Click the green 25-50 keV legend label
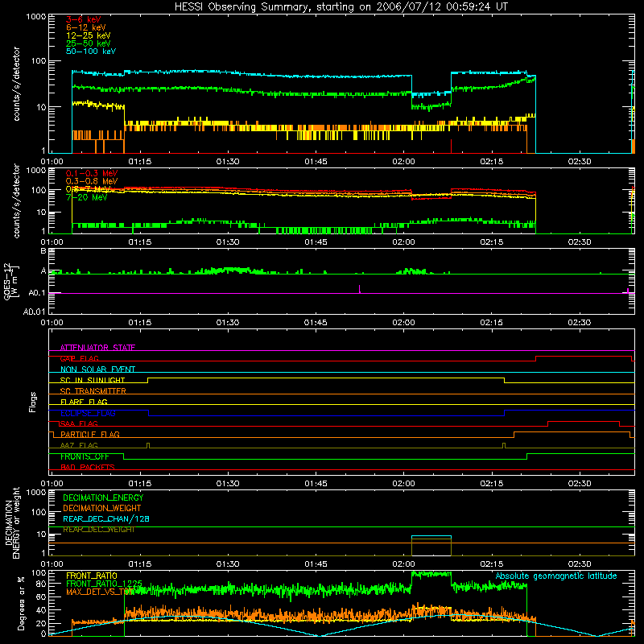 pyautogui.click(x=89, y=43)
